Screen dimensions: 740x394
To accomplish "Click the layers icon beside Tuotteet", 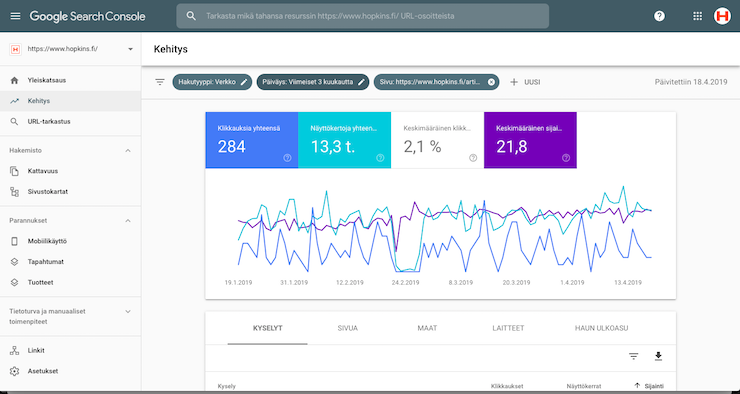I will [x=14, y=283].
